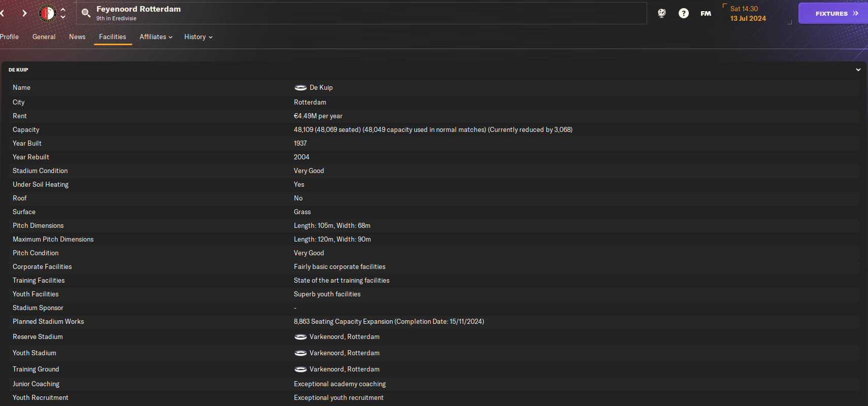The width and height of the screenshot is (868, 406).
Task: Expand the History dropdown
Action: [198, 37]
